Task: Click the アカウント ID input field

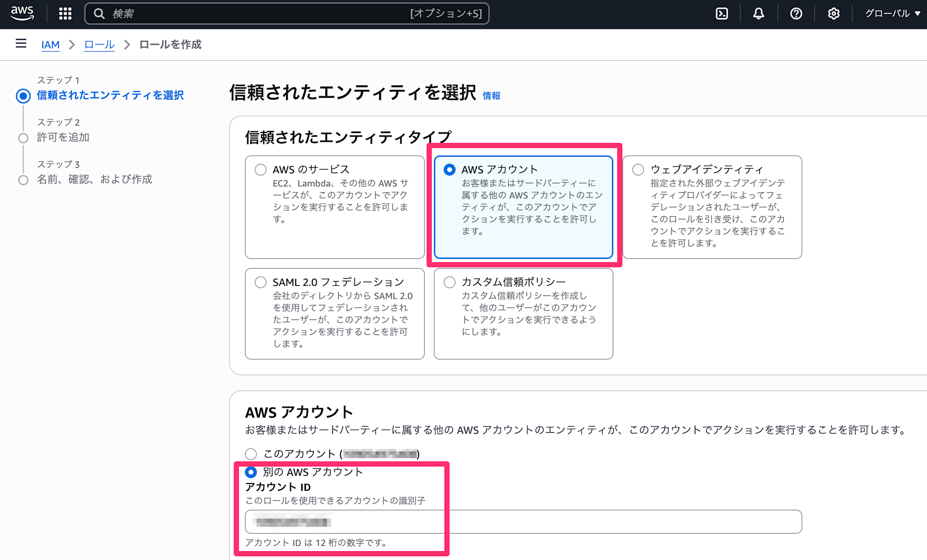Action: coord(523,522)
